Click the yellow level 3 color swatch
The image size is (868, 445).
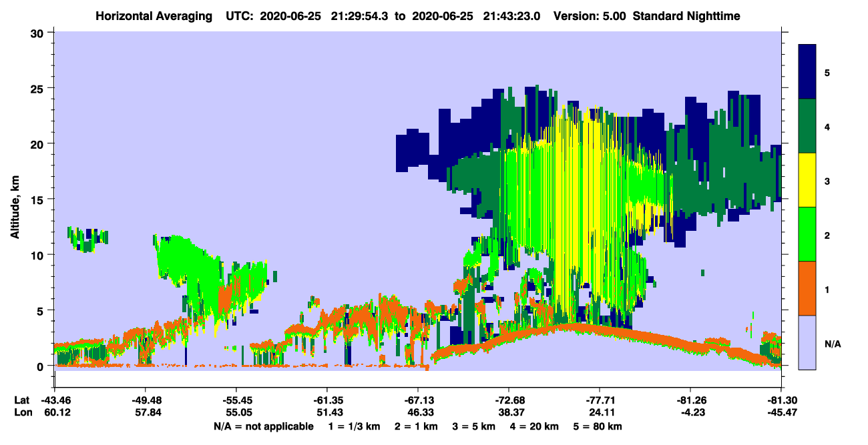(x=807, y=180)
